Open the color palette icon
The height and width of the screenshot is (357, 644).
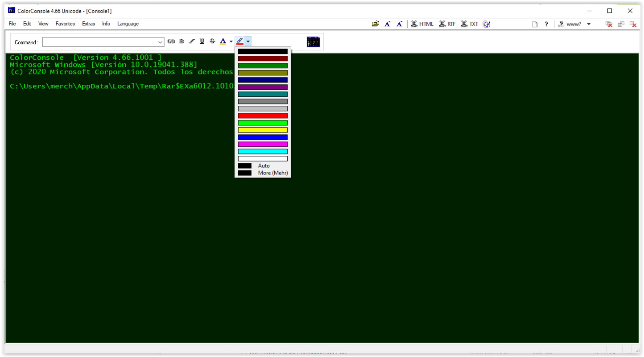[x=487, y=24]
